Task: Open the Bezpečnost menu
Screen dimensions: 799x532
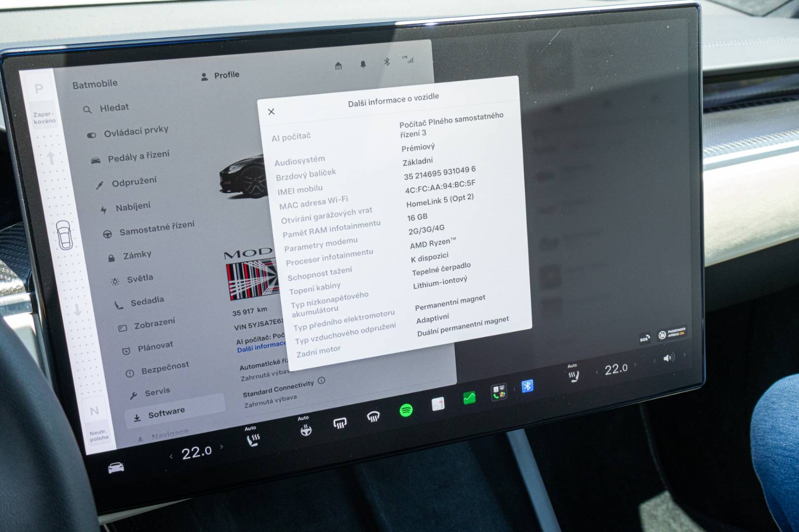Action: tap(157, 369)
